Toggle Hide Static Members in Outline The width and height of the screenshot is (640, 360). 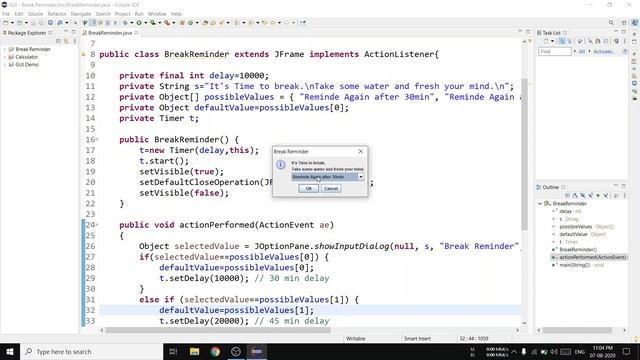tap(591, 195)
